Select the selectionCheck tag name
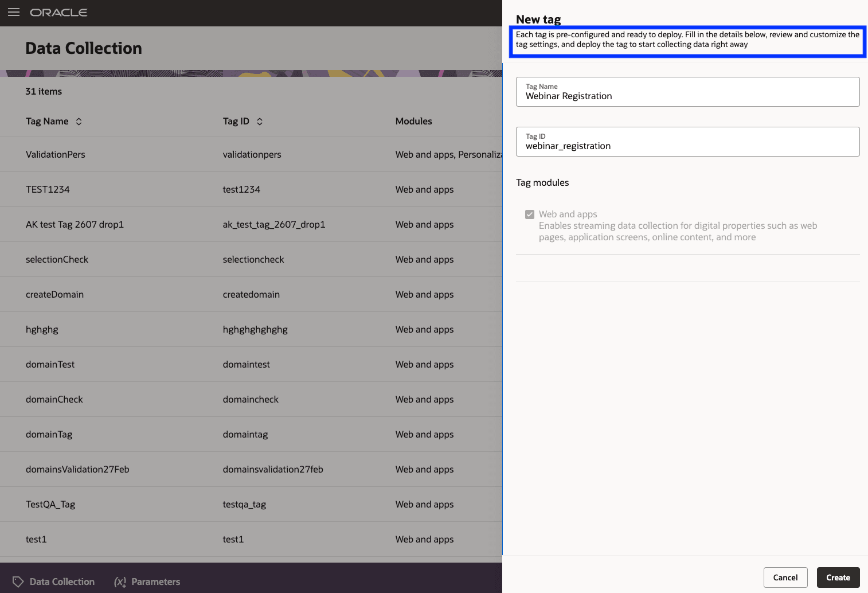Screen dimensions: 868x593 57,259
